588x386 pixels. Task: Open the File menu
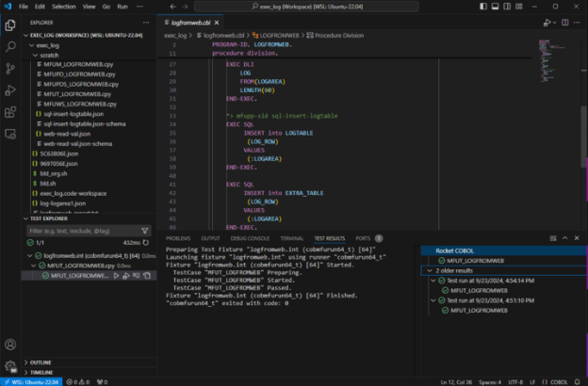24,7
